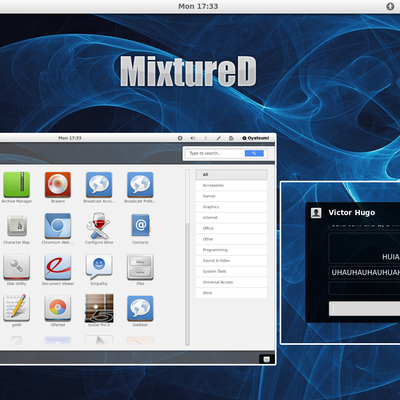Click the UHAUHAUHAUHUA chat message
Image resolution: width=400 pixels, height=400 pixels.
pos(365,272)
